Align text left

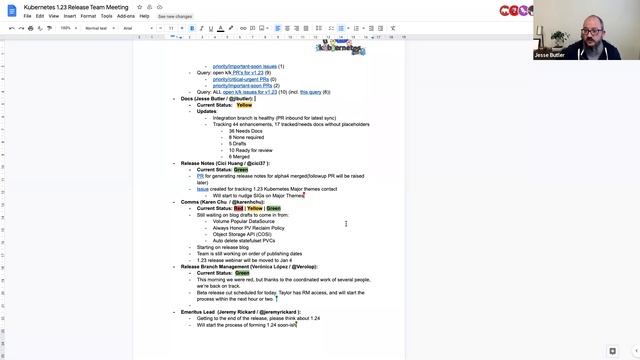[278, 28]
